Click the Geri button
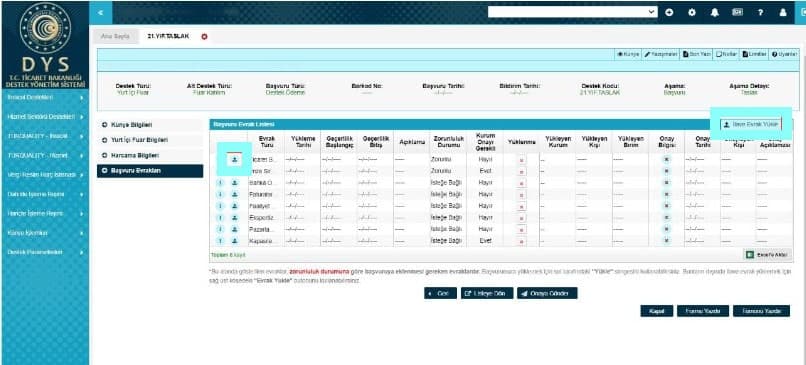This screenshot has width=806, height=365. 440,293
